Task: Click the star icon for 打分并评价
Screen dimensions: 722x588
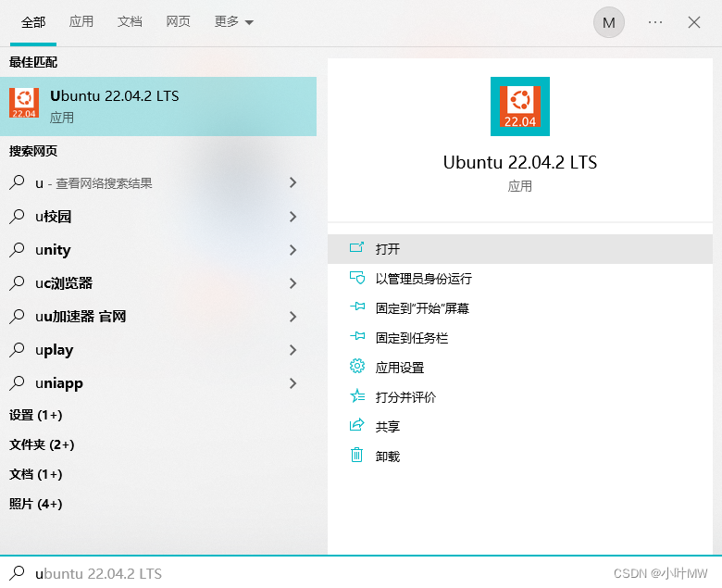Action: tap(357, 396)
